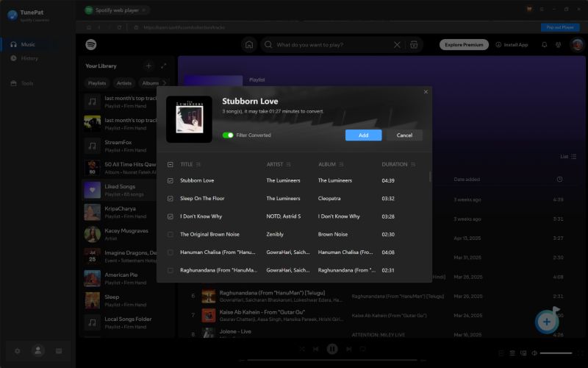Click the Spotify home icon
The height and width of the screenshot is (368, 588).
point(249,45)
